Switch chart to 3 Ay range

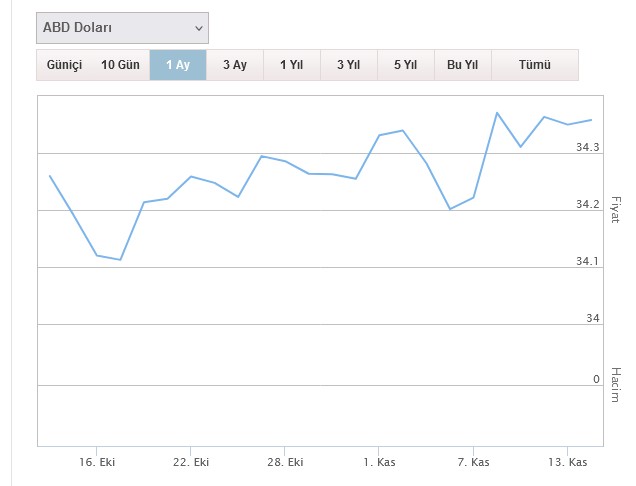[235, 65]
